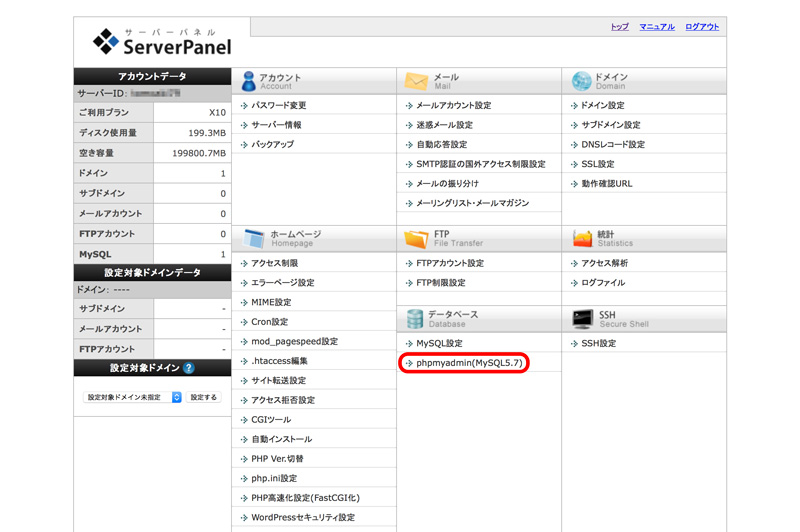
Task: Open アクセス拒否設定
Action: pos(283,400)
